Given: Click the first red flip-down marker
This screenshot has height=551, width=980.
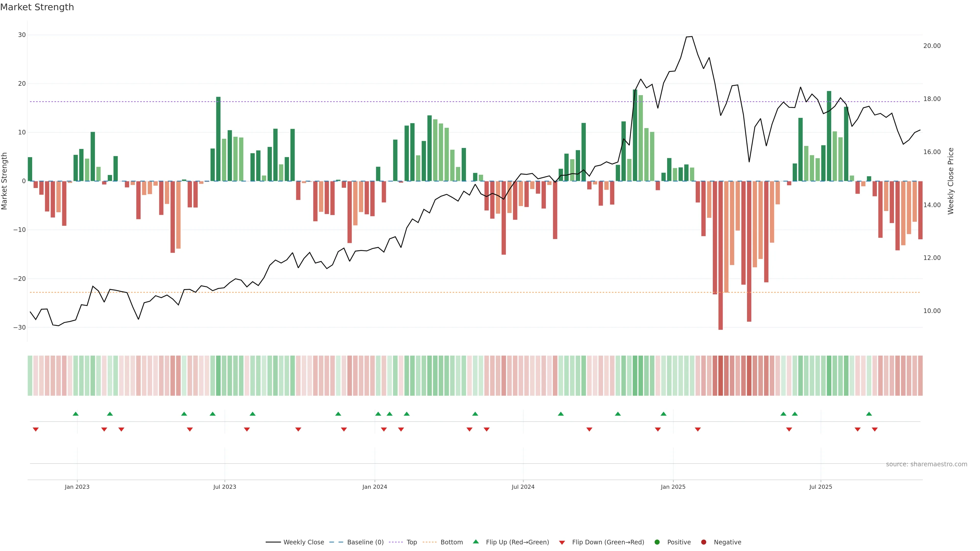Looking at the screenshot, I should pos(36,429).
